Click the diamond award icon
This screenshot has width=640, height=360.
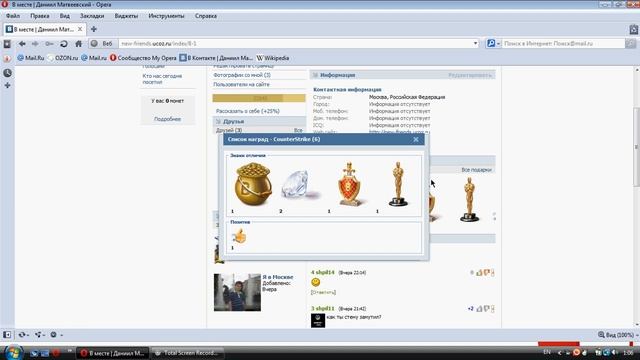[x=300, y=185]
